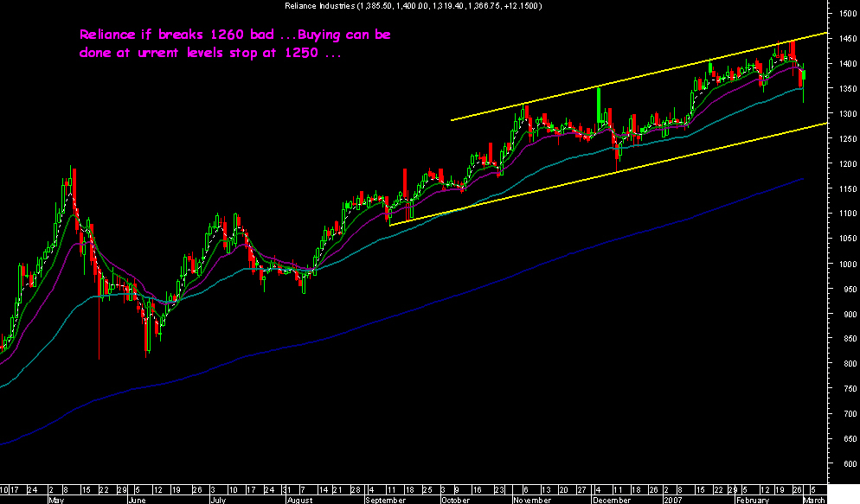Pick the 900 price axis label
860x504 pixels.
click(850, 314)
